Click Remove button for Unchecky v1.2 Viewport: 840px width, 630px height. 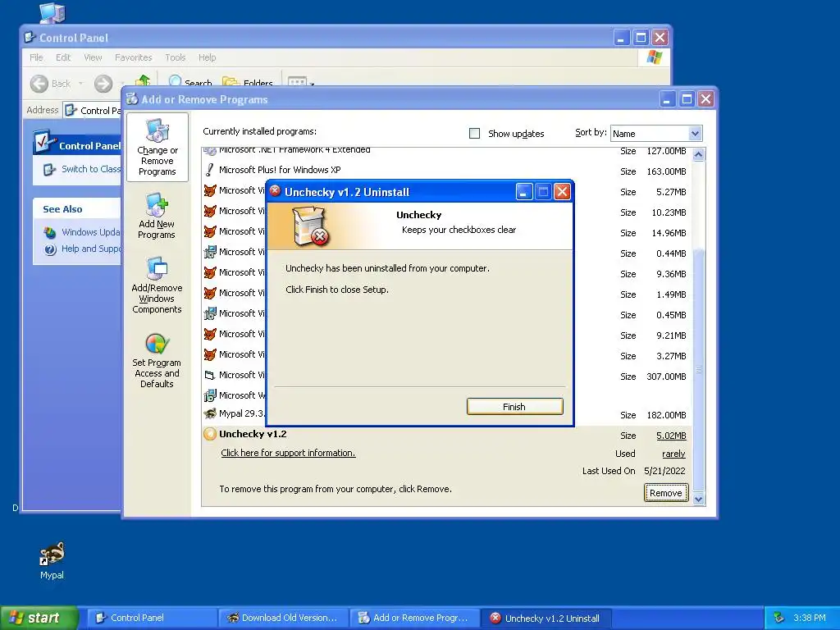pyautogui.click(x=666, y=493)
